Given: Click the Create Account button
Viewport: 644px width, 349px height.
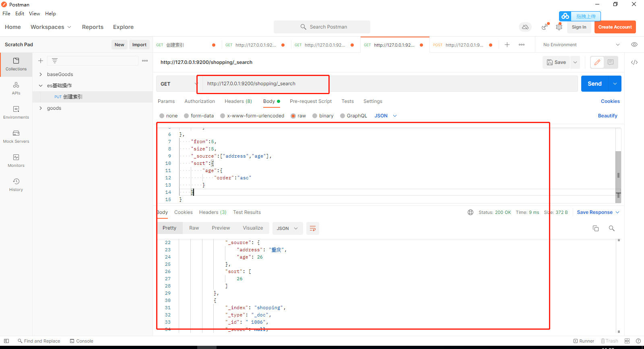Looking at the screenshot, I should pos(615,27).
